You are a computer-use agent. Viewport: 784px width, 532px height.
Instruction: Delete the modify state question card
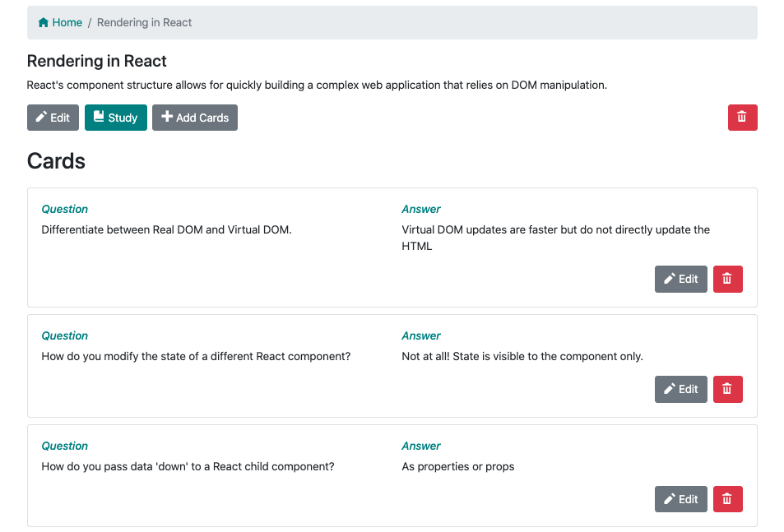pyautogui.click(x=727, y=390)
